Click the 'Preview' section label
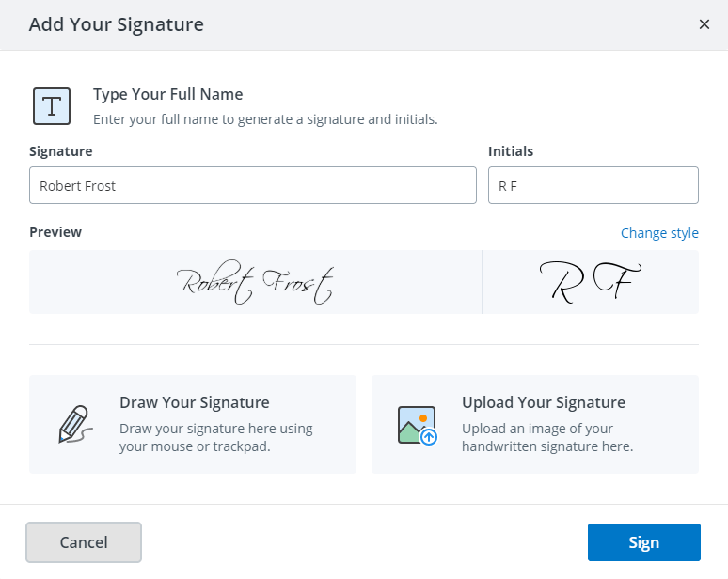 [55, 232]
